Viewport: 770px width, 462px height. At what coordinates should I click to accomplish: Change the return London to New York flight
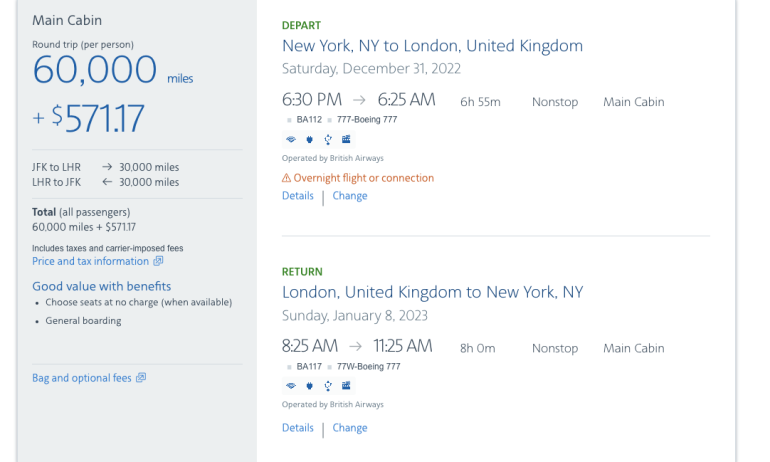(x=350, y=428)
